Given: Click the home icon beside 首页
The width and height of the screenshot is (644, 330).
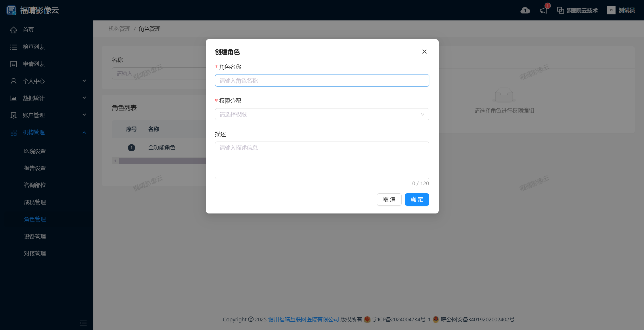Looking at the screenshot, I should pyautogui.click(x=14, y=30).
